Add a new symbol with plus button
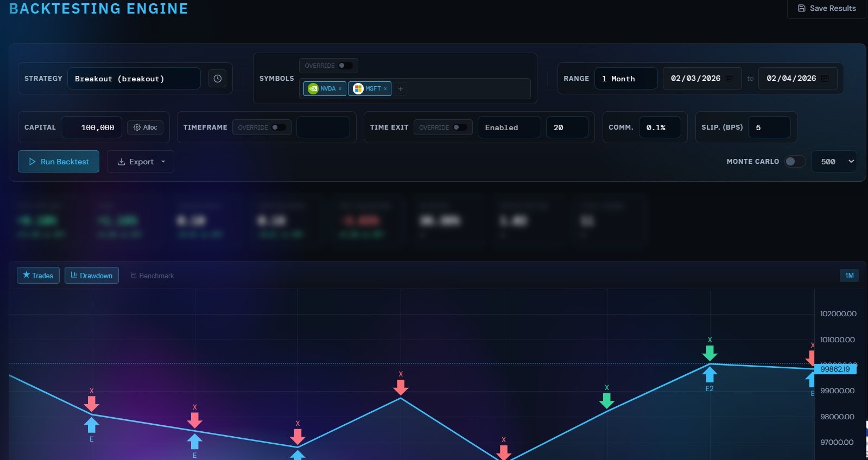Screen dimensions: 868x460 (x=400, y=89)
